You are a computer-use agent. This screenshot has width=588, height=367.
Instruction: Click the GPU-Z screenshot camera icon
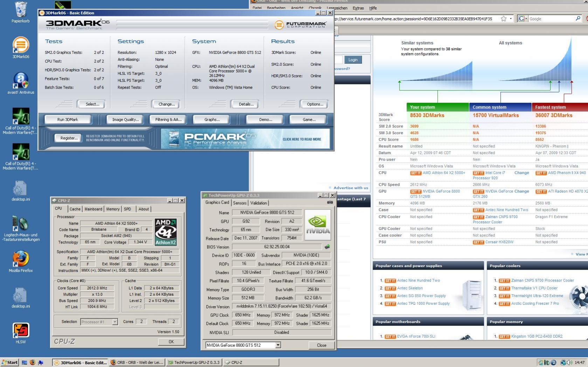point(330,202)
